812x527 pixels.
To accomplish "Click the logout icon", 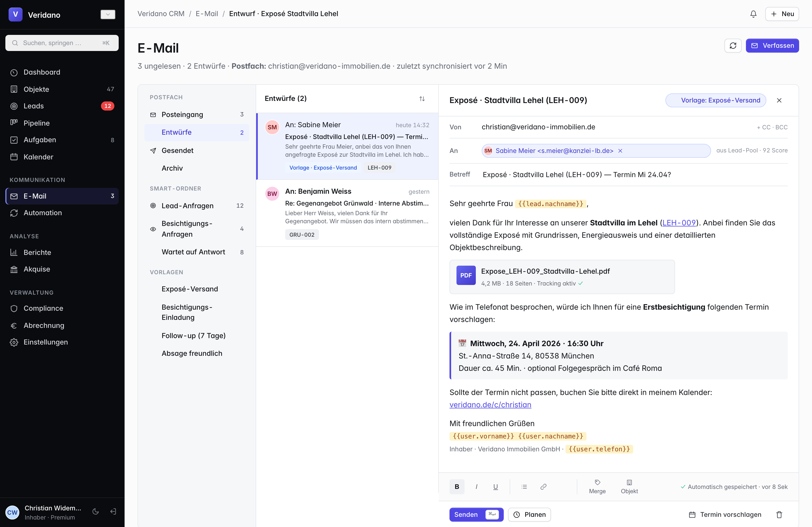I will 113,511.
